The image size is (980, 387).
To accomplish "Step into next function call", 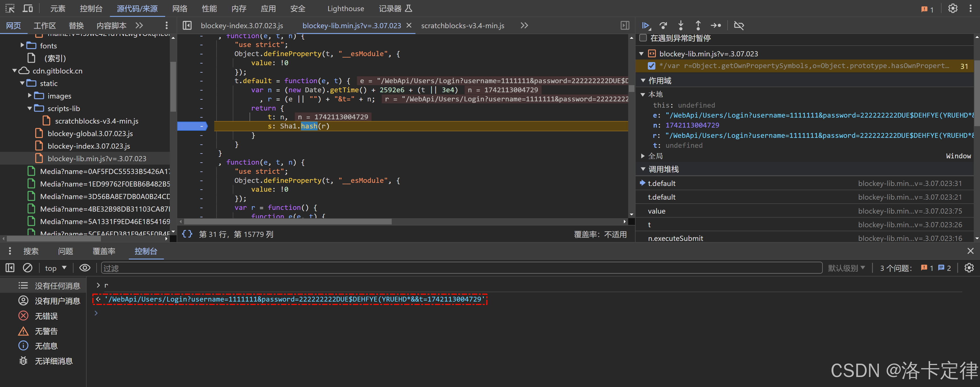I will pos(681,25).
